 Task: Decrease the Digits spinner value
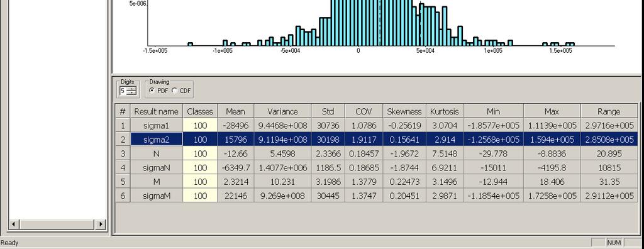pyautogui.click(x=132, y=93)
